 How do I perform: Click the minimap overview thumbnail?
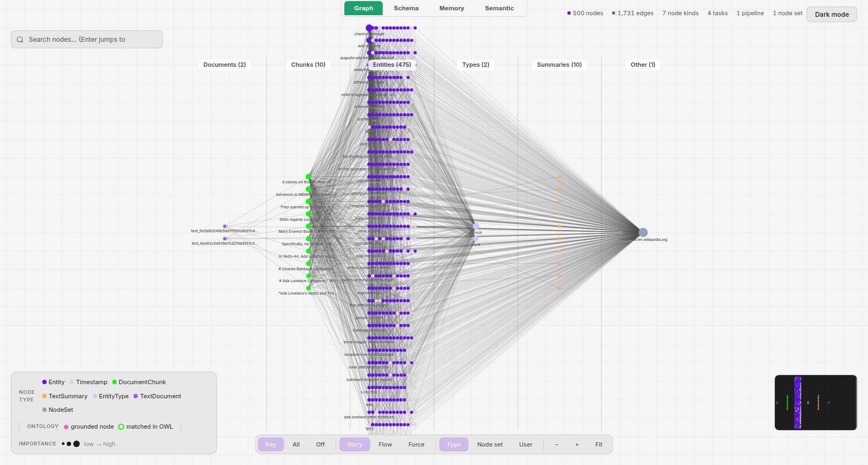[x=816, y=403]
